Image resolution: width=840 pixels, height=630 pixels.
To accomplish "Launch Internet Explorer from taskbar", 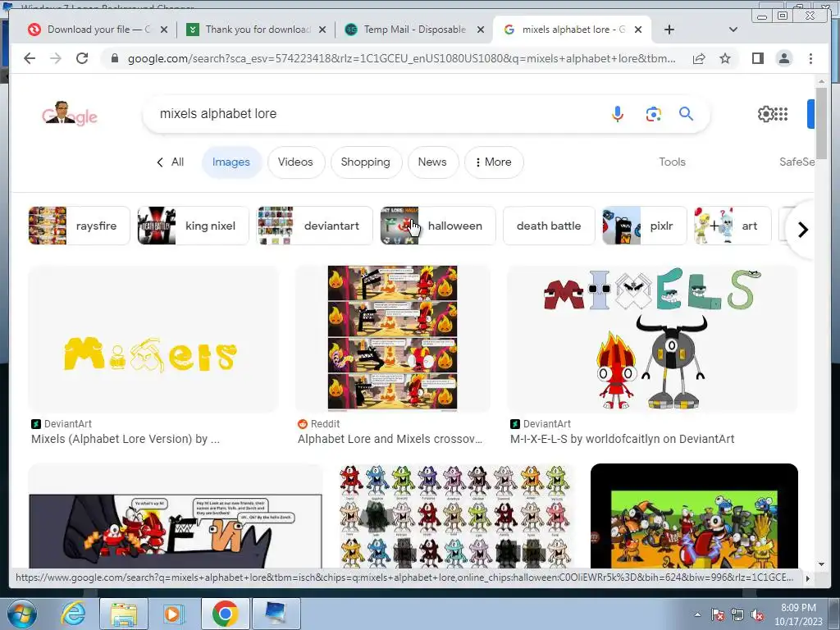I will tap(73, 614).
